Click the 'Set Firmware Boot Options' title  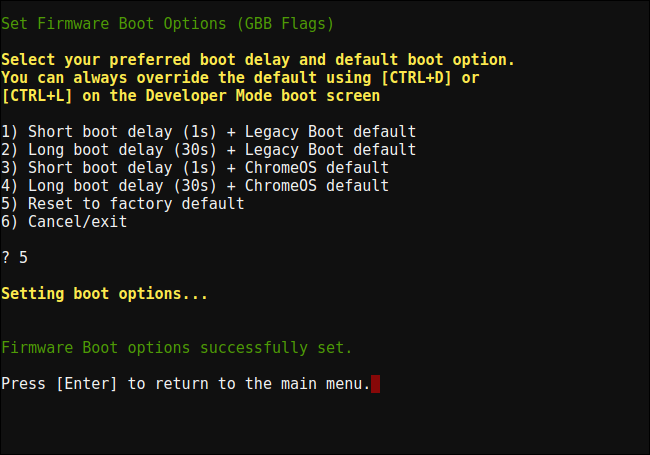pyautogui.click(x=114, y=24)
